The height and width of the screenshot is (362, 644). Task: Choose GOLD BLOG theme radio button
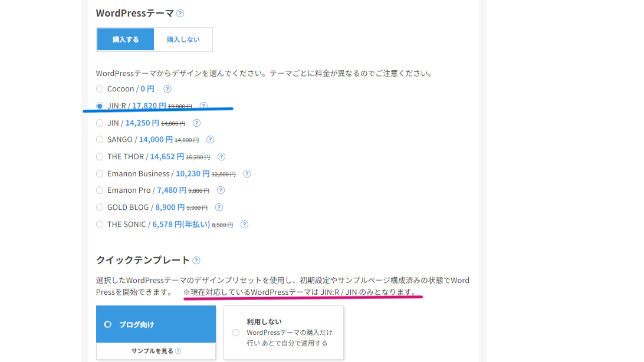pyautogui.click(x=100, y=208)
